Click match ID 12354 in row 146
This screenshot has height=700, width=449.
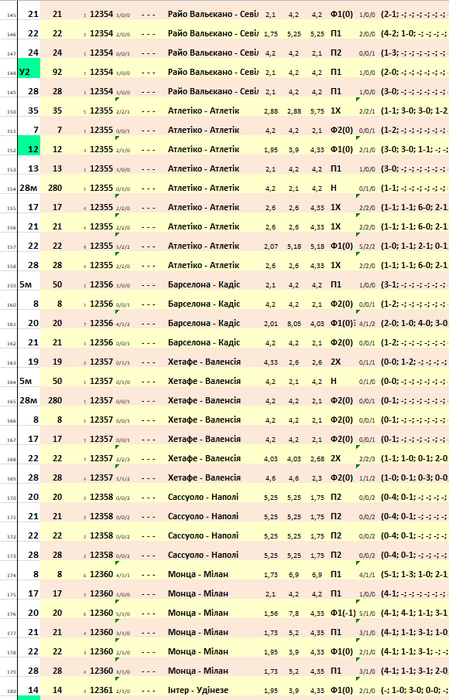tap(101, 33)
